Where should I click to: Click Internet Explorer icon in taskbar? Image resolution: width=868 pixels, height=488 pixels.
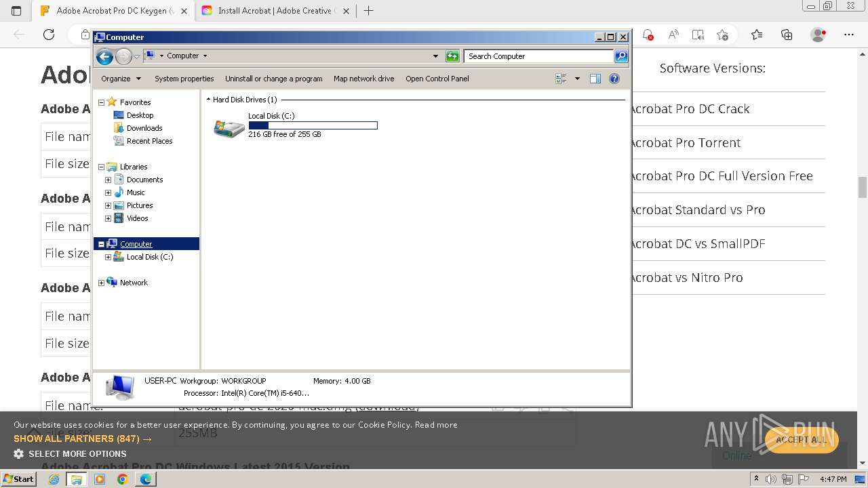[54, 479]
